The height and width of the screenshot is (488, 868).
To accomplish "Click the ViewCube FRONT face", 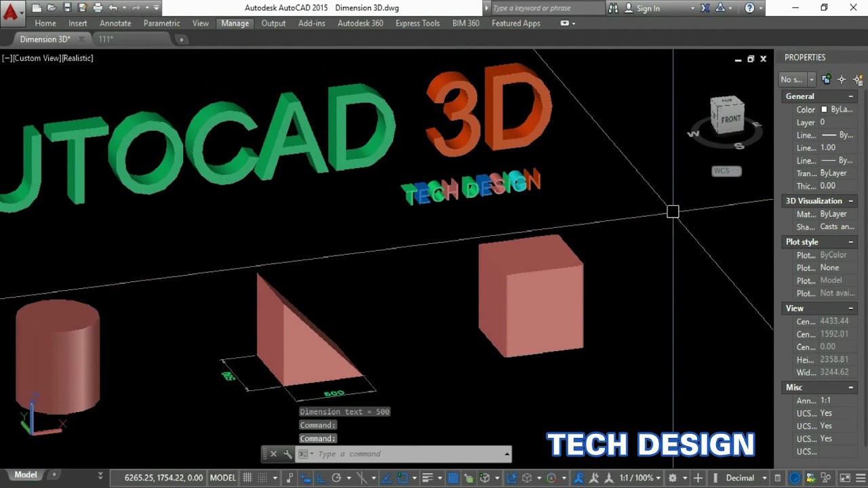I will point(730,119).
